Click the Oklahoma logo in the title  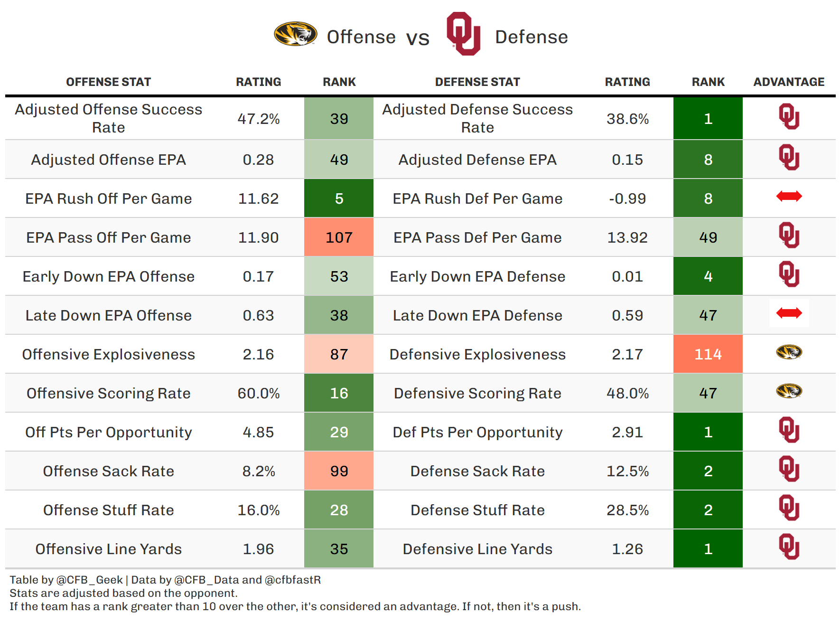(463, 34)
